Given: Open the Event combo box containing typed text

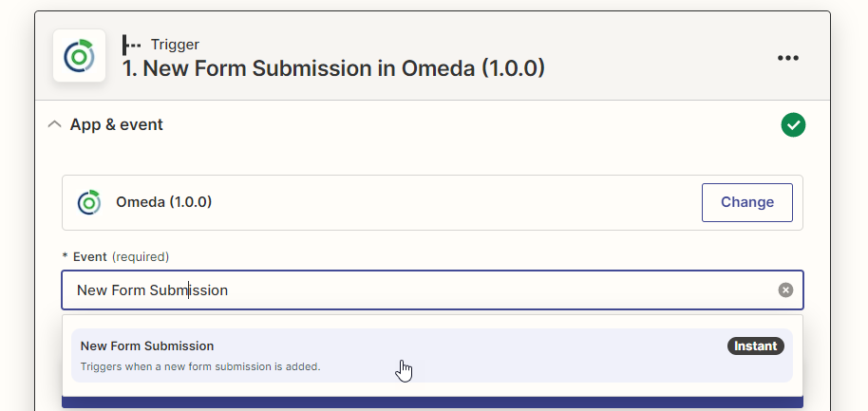Looking at the screenshot, I should point(418,290).
